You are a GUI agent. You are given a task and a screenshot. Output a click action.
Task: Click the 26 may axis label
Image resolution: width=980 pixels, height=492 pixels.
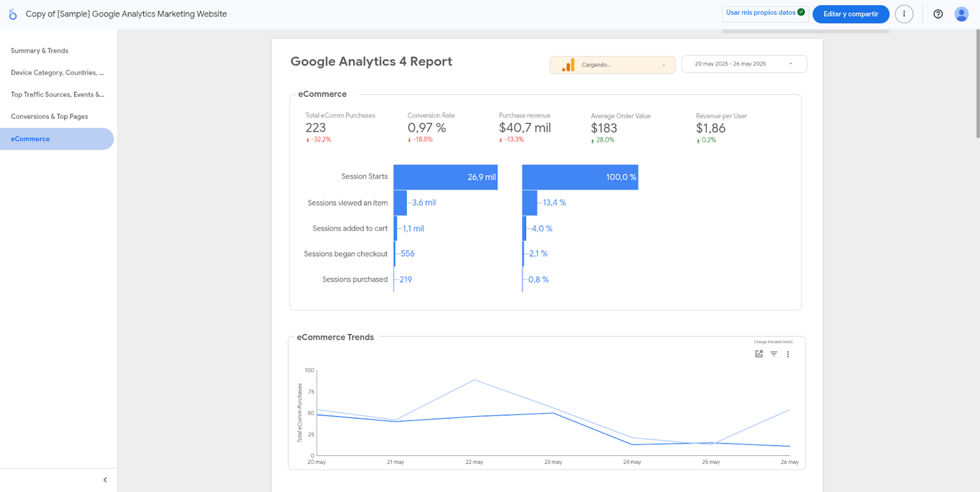pos(790,462)
